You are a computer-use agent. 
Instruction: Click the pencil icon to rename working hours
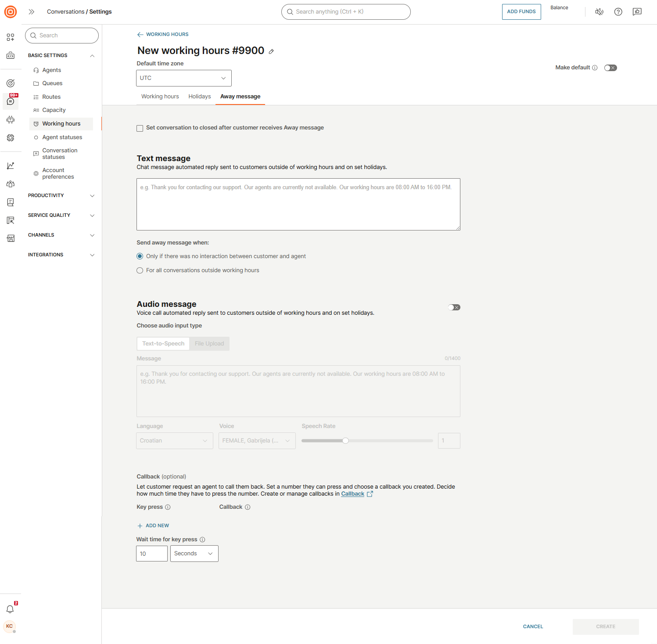pyautogui.click(x=271, y=51)
